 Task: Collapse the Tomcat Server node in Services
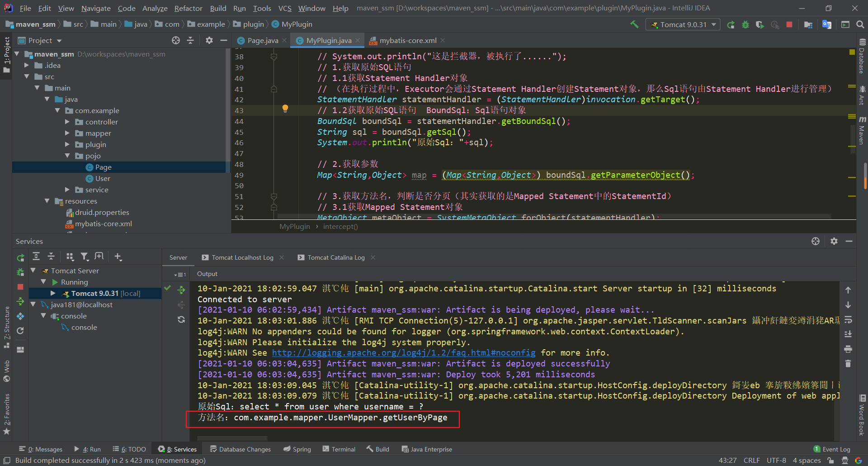pyautogui.click(x=33, y=271)
